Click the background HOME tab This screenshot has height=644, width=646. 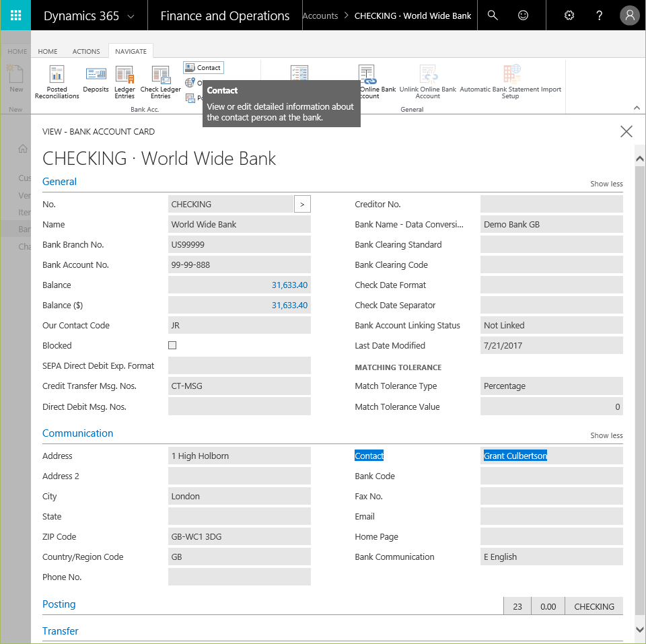pyautogui.click(x=17, y=52)
